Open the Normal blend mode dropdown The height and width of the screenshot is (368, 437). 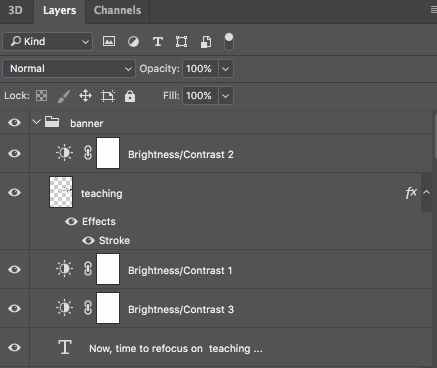pos(69,69)
